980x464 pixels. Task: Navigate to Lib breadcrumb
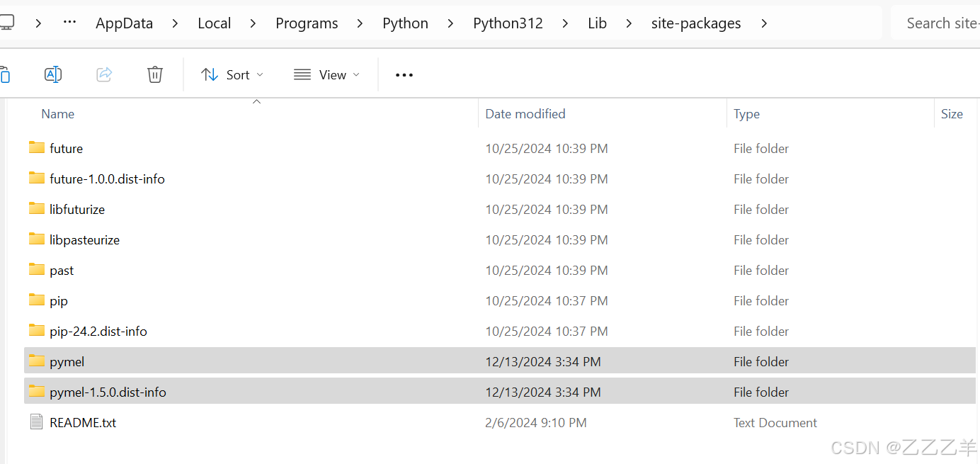point(597,23)
